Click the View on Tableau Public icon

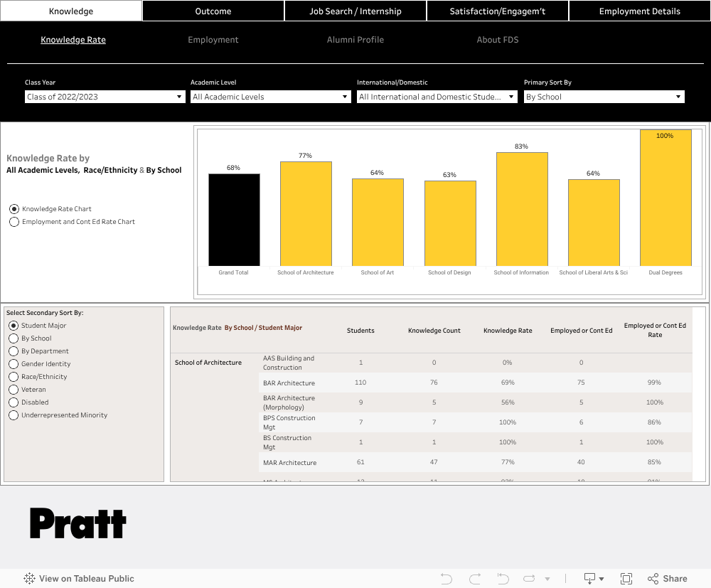30,579
